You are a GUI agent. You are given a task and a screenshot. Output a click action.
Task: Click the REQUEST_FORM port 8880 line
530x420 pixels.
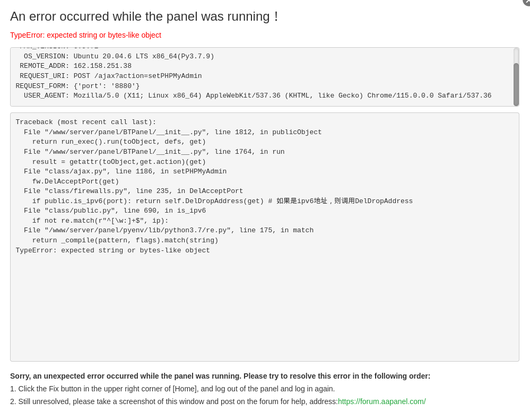tap(77, 86)
